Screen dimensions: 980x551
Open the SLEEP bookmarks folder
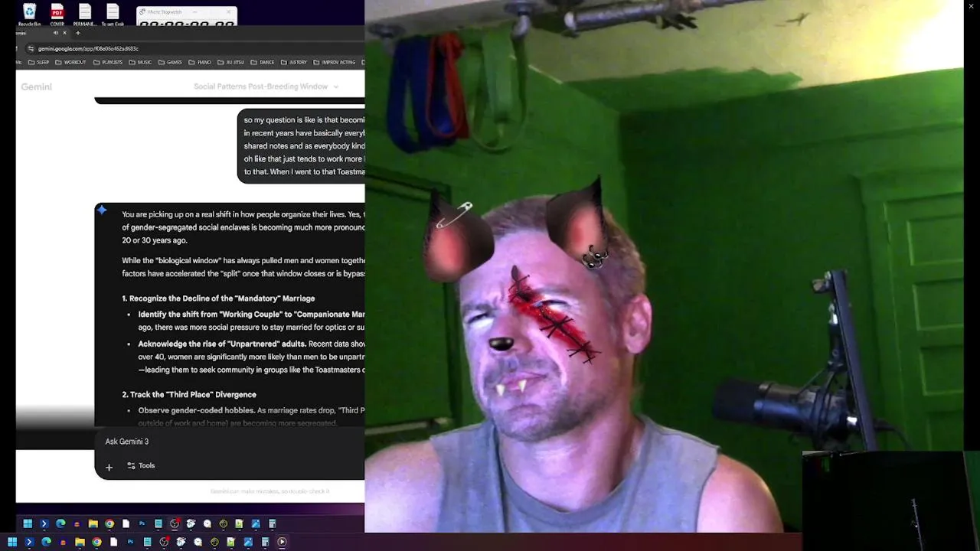(38, 62)
